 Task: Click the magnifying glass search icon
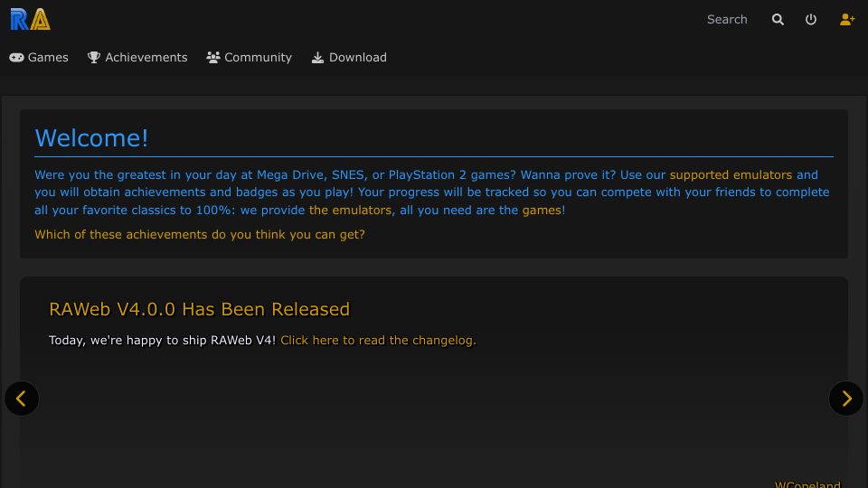778,19
